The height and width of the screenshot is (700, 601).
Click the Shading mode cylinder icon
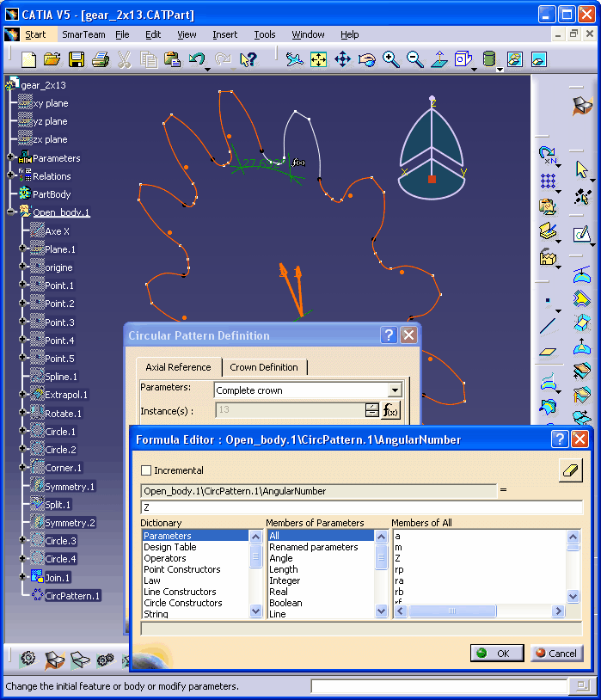click(489, 59)
